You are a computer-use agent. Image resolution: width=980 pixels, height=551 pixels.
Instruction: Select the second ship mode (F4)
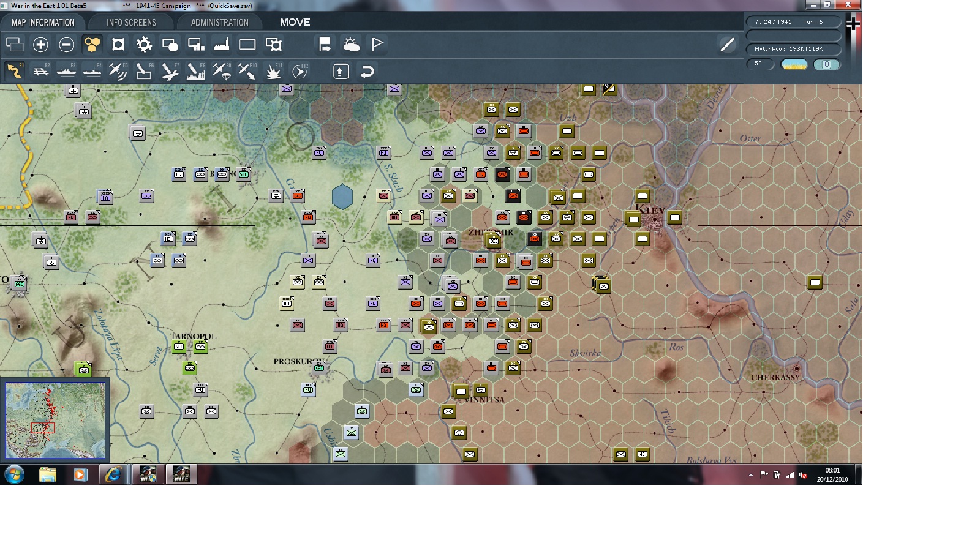point(92,71)
